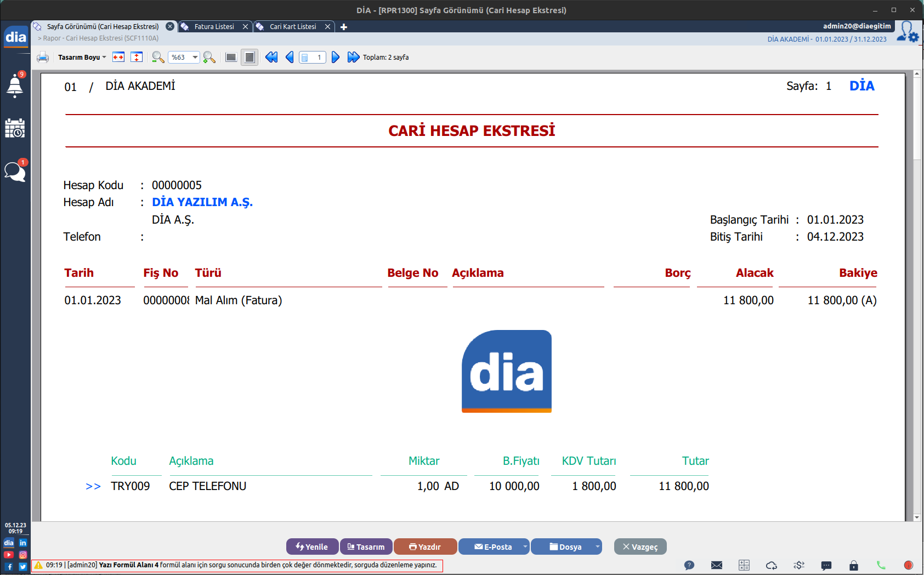The width and height of the screenshot is (924, 575).
Task: Click the Yenile button
Action: [312, 546]
